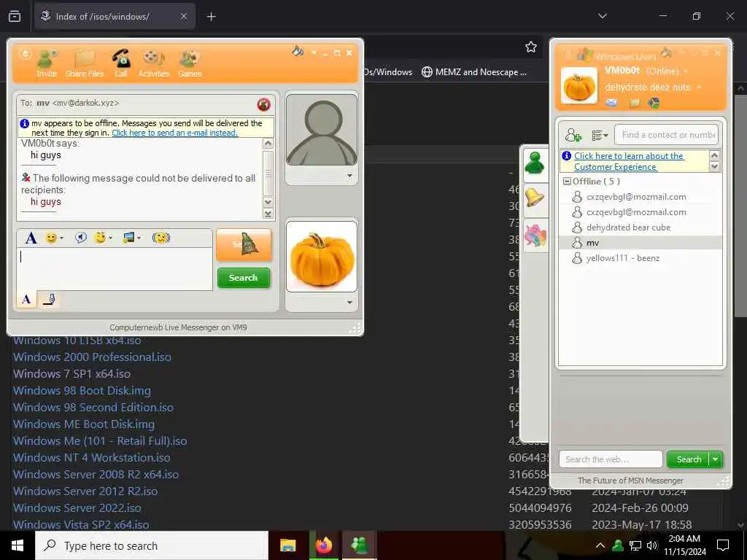Click the Search button in Messenger main window

[x=689, y=459]
